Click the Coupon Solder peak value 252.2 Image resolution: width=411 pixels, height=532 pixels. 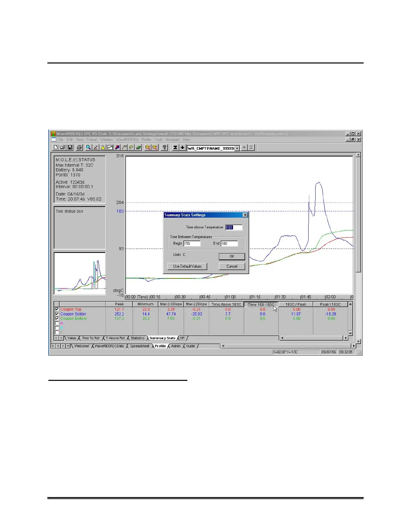pyautogui.click(x=119, y=314)
